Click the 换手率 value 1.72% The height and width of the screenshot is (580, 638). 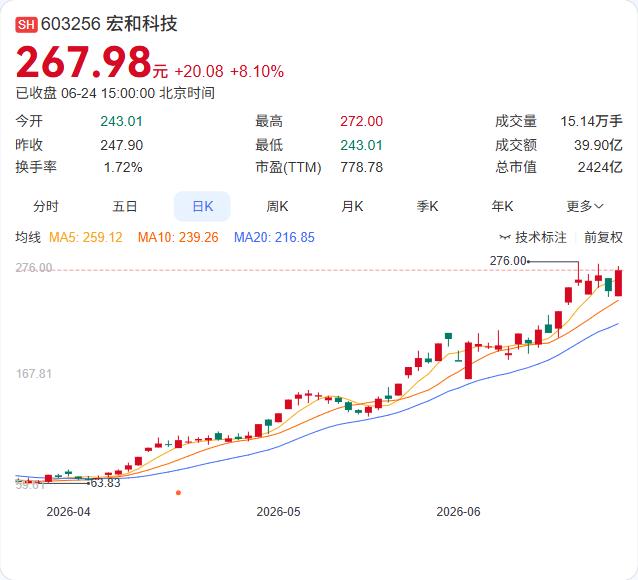pos(123,167)
